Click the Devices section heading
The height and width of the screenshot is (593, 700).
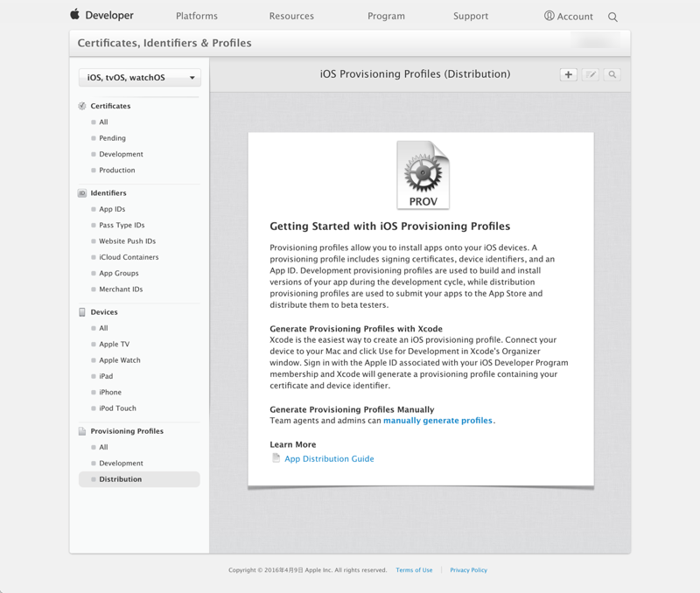click(104, 312)
